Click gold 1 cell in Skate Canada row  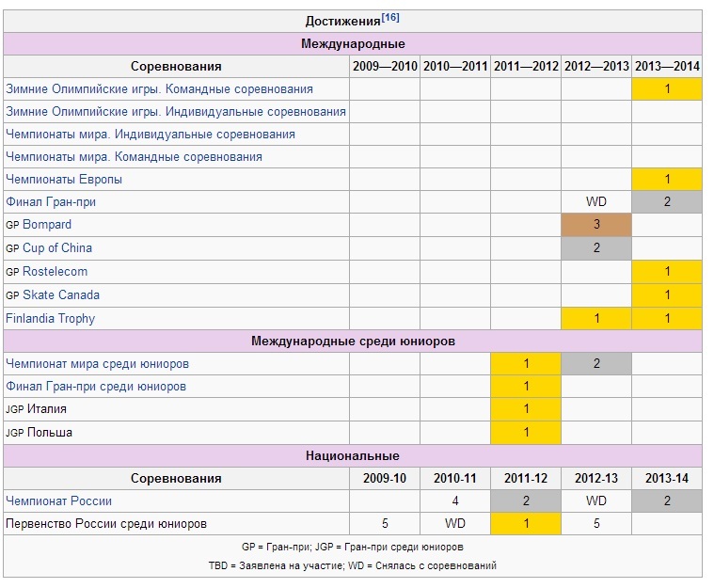point(667,294)
